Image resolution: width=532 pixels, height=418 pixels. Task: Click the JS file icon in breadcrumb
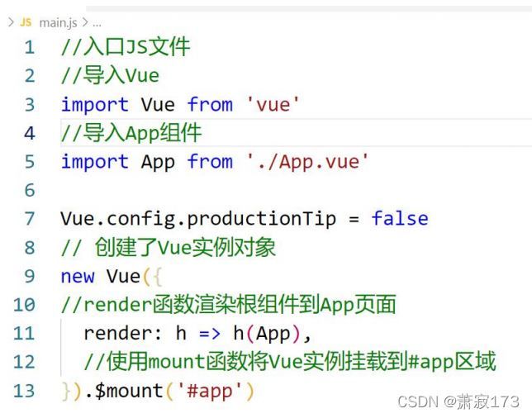[26, 22]
